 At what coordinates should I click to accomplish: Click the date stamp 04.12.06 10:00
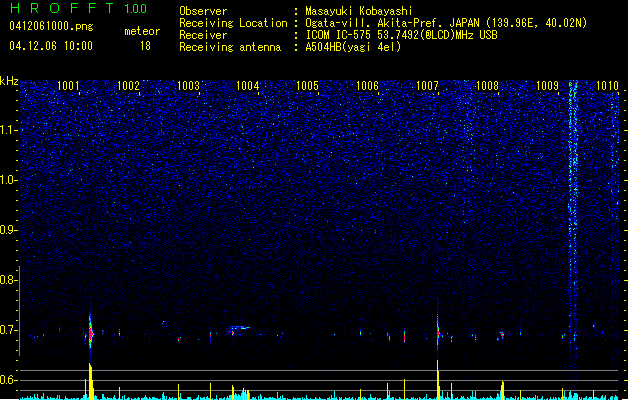click(x=51, y=46)
